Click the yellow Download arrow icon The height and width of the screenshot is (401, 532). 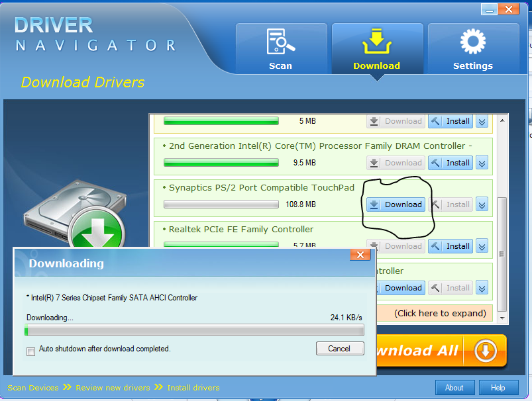tap(377, 41)
